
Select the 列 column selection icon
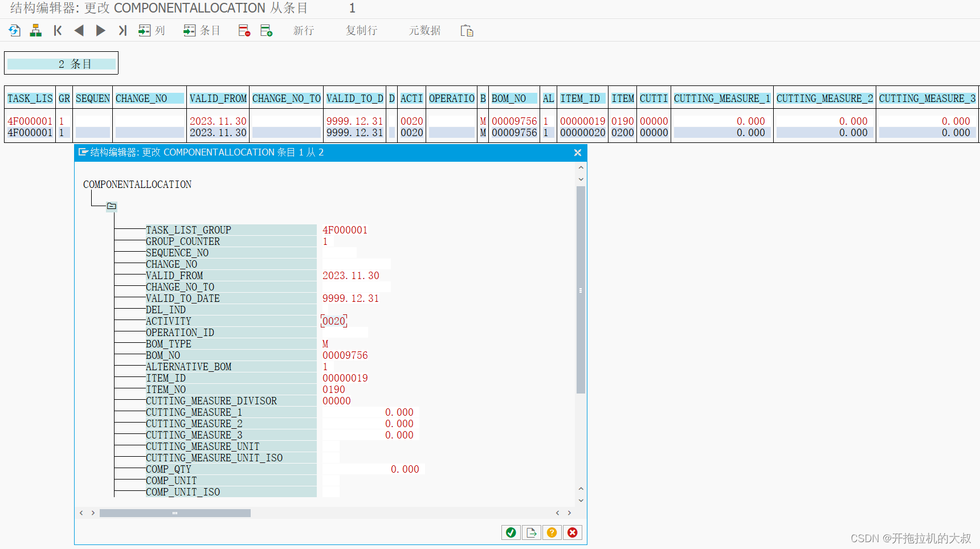click(x=145, y=30)
